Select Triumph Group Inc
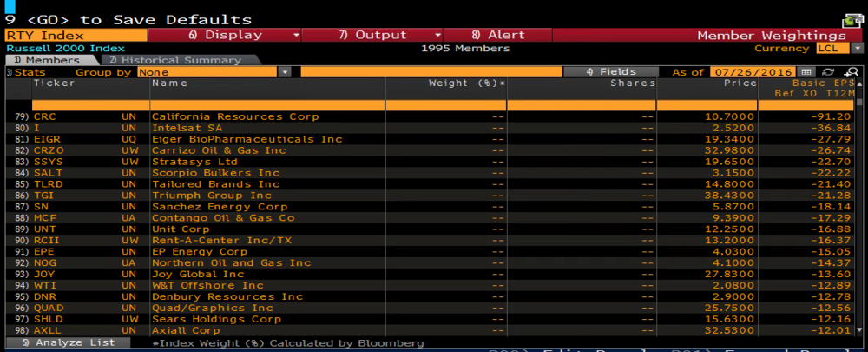868x352 pixels. click(x=212, y=196)
